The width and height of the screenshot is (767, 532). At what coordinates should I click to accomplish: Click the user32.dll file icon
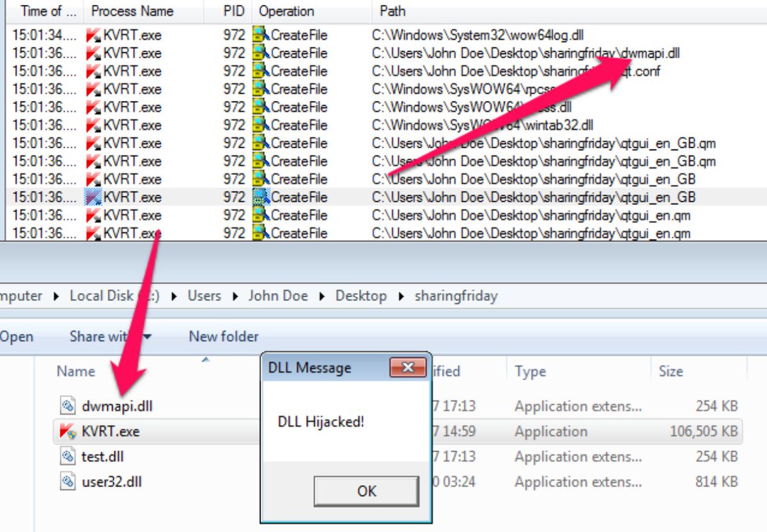click(68, 481)
